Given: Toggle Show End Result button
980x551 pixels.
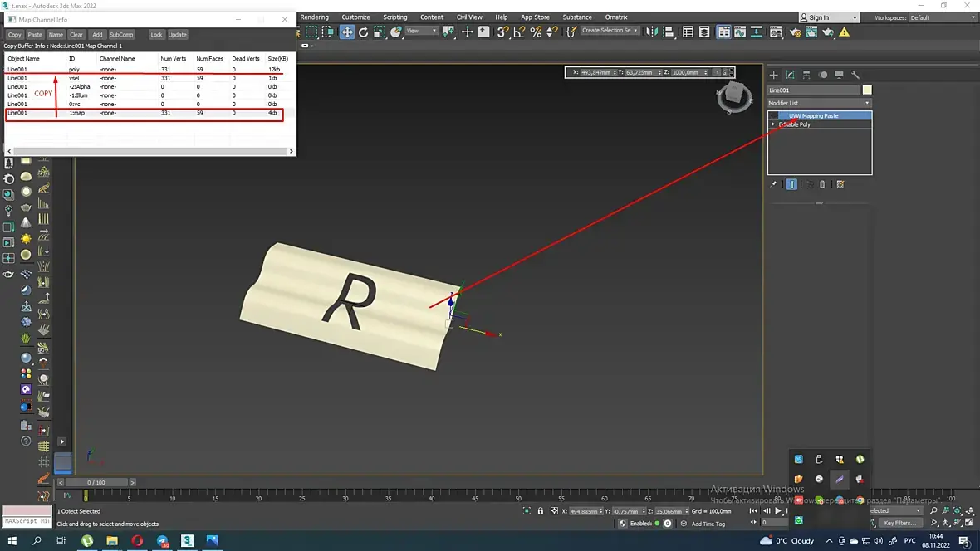Looking at the screenshot, I should pos(791,184).
